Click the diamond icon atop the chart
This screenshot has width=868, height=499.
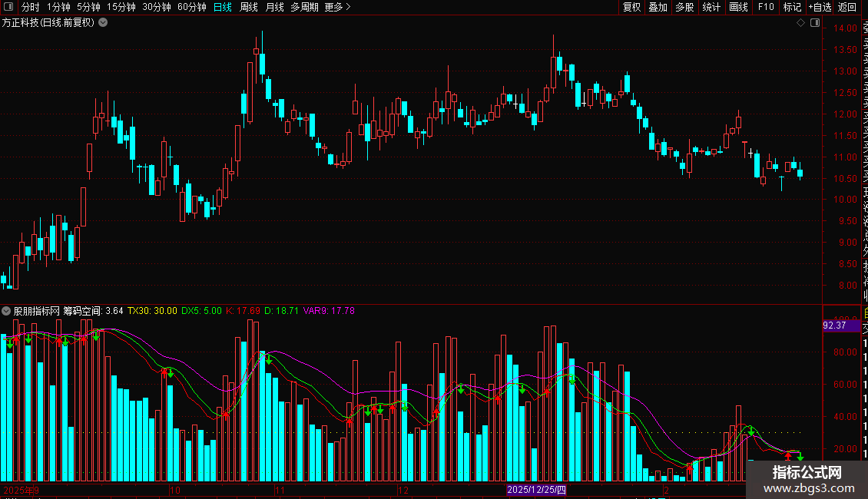click(800, 23)
